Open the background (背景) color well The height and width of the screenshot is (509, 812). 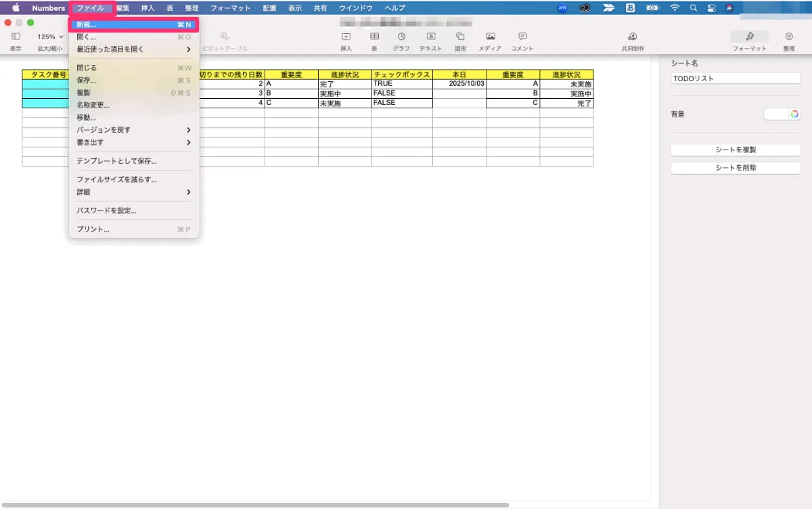pos(782,114)
